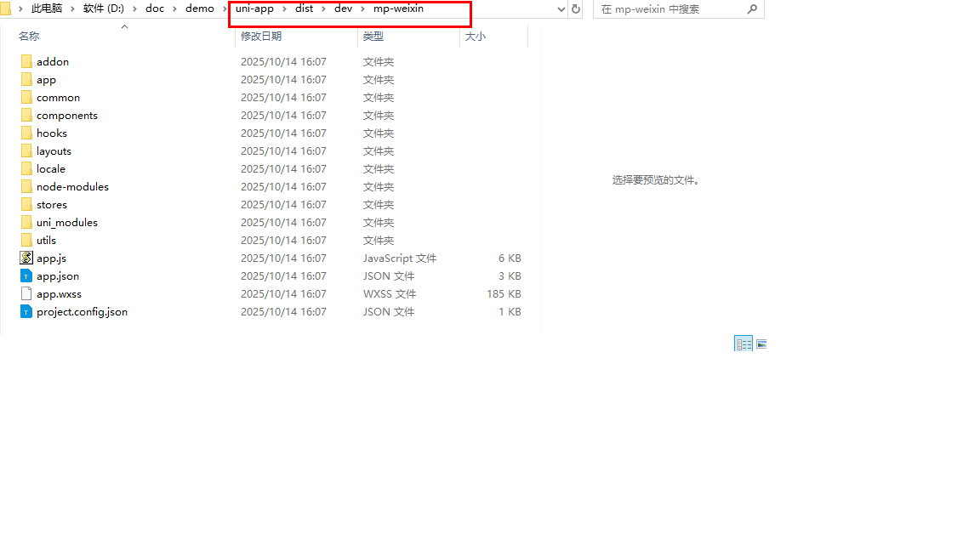
Task: Select the components folder icon
Action: pyautogui.click(x=26, y=115)
